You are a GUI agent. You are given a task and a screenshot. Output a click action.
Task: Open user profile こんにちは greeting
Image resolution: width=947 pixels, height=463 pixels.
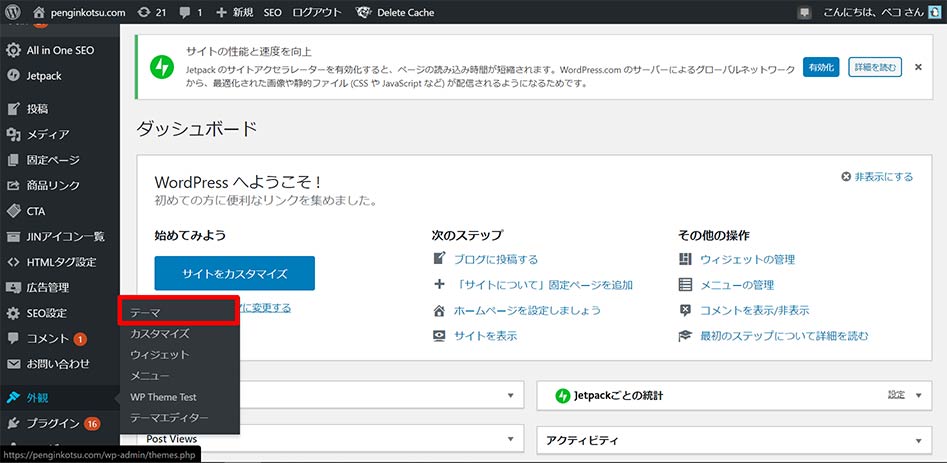[x=881, y=12]
